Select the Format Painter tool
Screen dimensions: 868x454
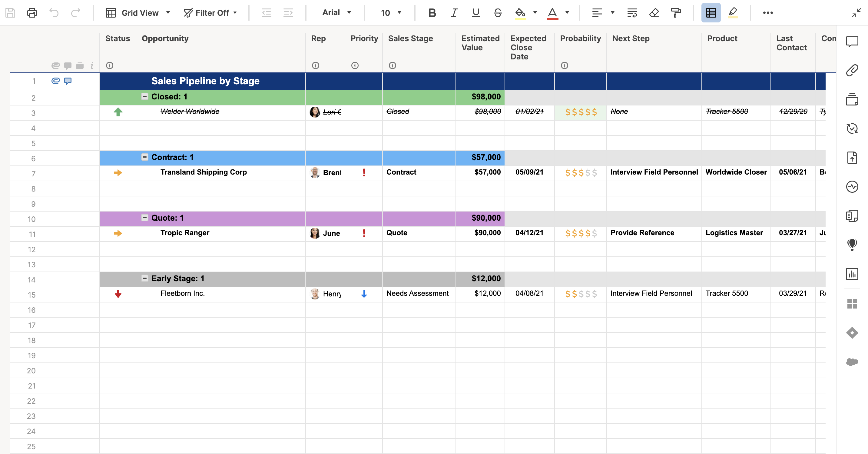[676, 13]
